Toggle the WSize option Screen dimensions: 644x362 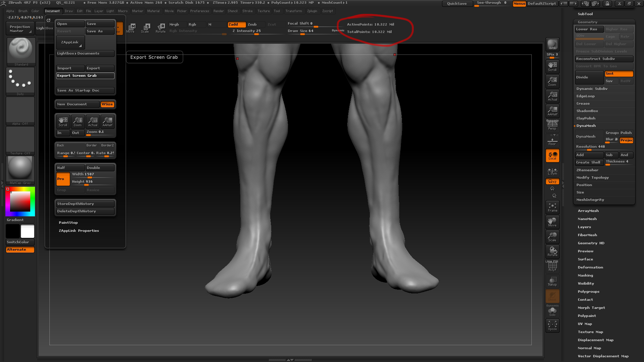point(108,104)
